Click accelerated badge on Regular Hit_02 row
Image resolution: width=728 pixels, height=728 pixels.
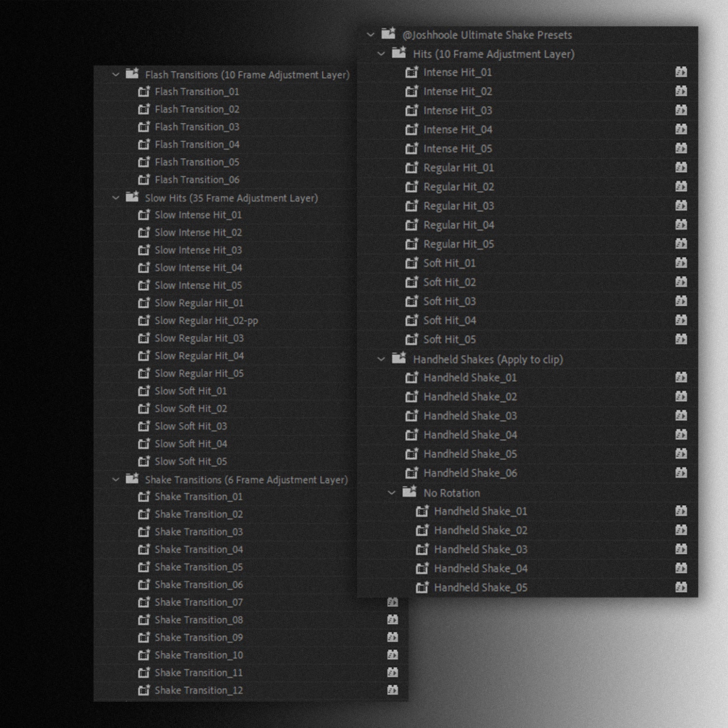coord(681,187)
